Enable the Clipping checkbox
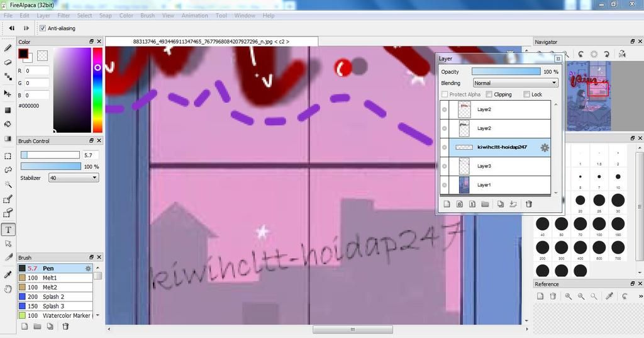Image resolution: width=644 pixels, height=338 pixels. (489, 94)
